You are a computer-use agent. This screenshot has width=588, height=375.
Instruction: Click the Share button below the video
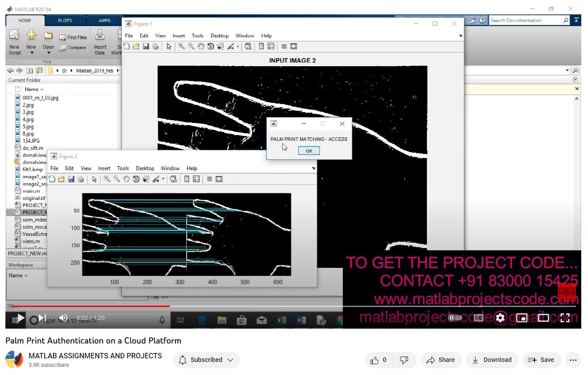click(x=441, y=360)
